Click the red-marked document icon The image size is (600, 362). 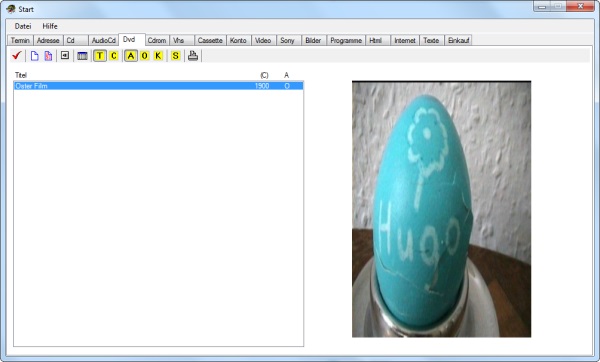[x=48, y=56]
